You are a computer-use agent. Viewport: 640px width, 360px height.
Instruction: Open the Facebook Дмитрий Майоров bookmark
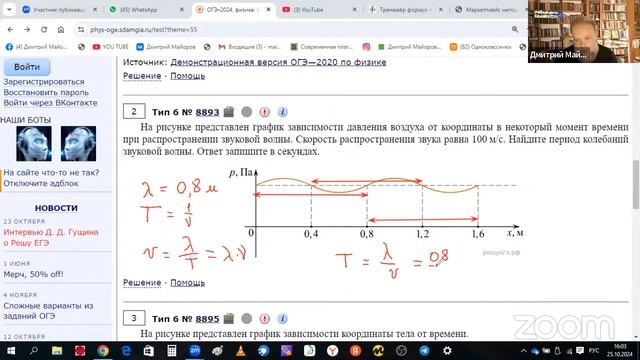pyautogui.click(x=36, y=47)
